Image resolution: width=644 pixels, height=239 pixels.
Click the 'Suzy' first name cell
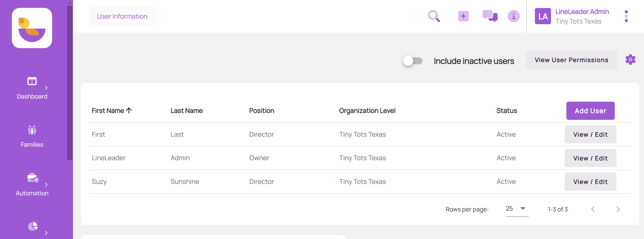coord(99,181)
